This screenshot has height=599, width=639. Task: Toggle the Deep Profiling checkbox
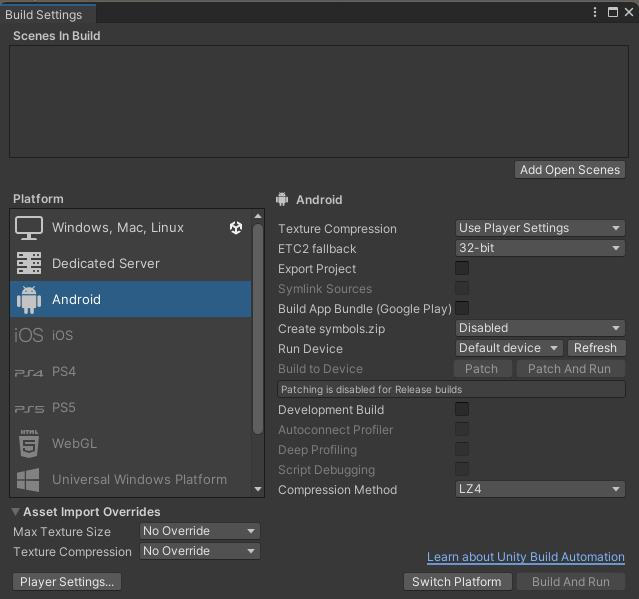tap(462, 449)
